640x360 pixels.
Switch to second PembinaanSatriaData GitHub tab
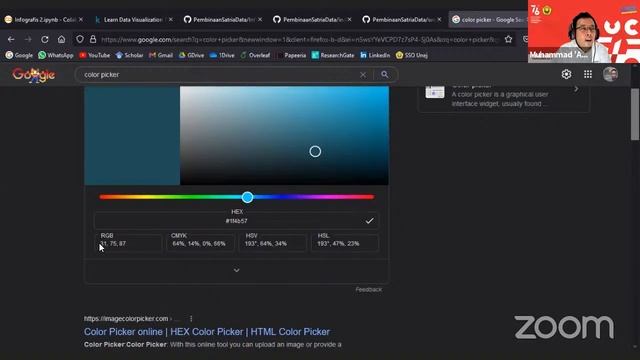[x=309, y=20]
